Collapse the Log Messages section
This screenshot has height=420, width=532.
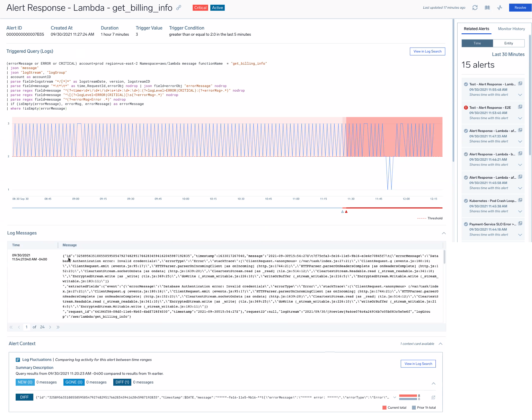pyautogui.click(x=444, y=233)
